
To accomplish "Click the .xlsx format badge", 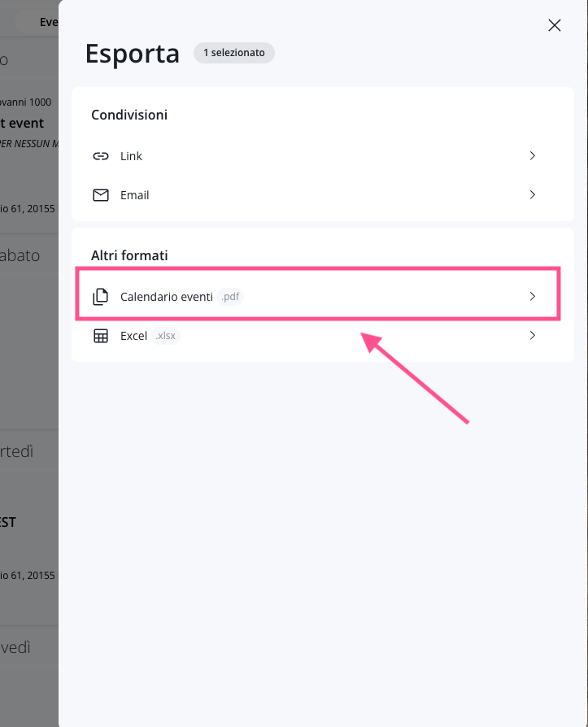I will pos(166,336).
